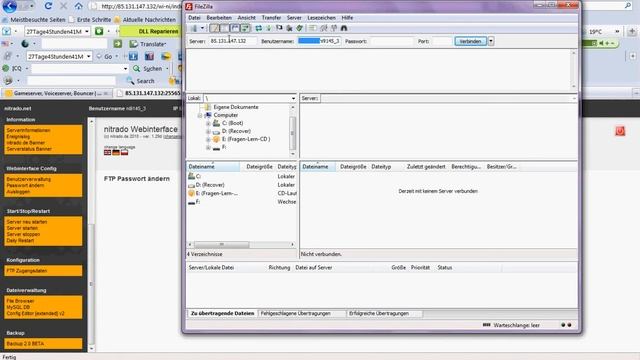Image resolution: width=640 pixels, height=360 pixels.
Task: Open the Server menu
Action: [294, 18]
